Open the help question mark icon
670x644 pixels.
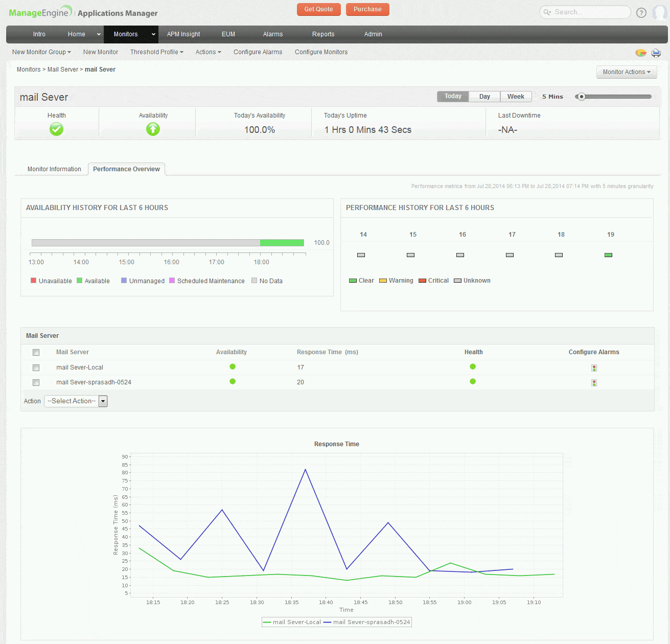click(641, 13)
